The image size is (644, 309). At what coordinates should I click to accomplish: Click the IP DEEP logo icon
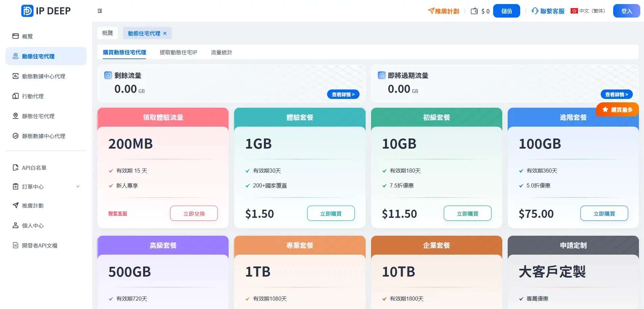coord(27,11)
